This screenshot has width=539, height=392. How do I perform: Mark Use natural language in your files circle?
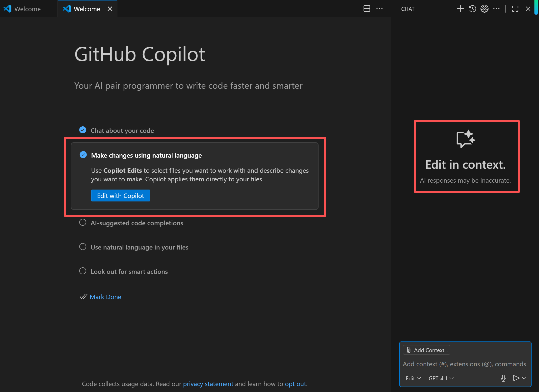(x=83, y=247)
